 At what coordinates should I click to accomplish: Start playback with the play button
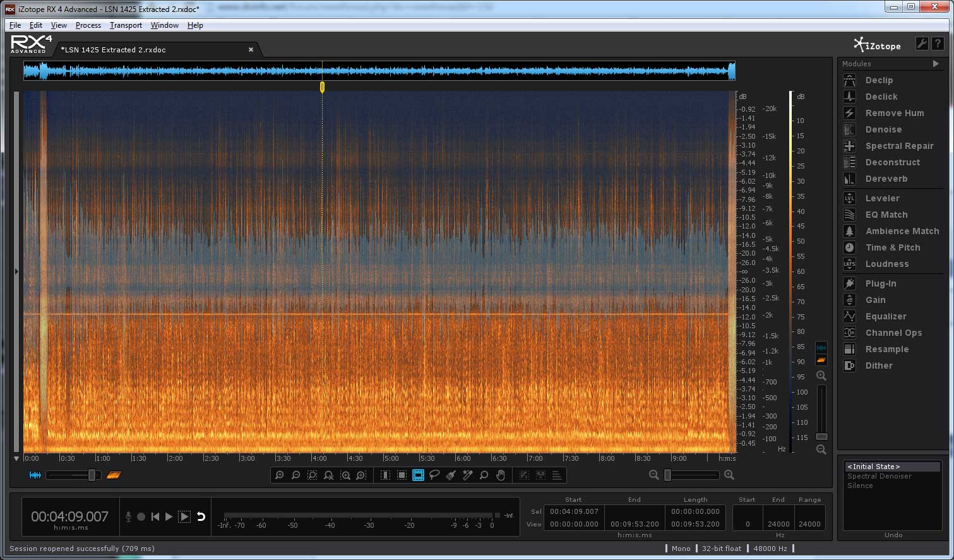[x=169, y=516]
